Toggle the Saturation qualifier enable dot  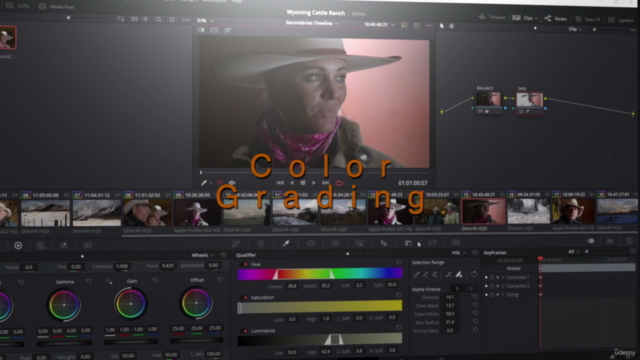[245, 298]
